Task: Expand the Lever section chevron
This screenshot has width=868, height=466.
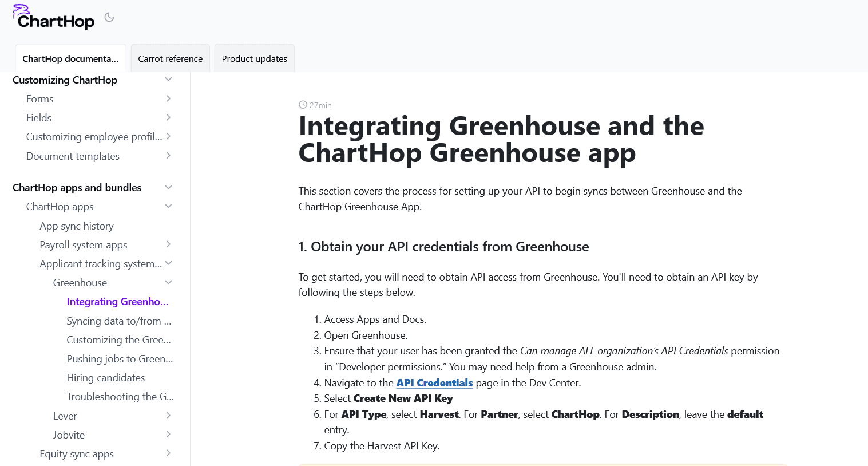Action: 168,416
